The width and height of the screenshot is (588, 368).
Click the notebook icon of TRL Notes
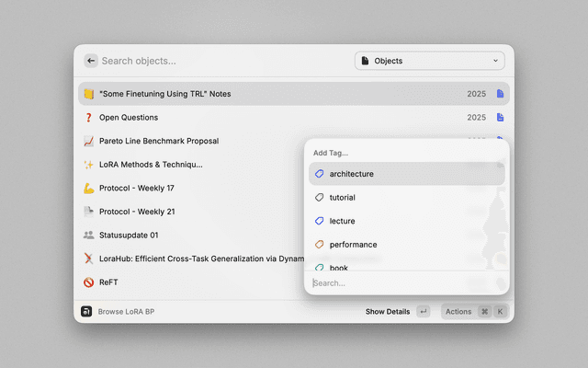pyautogui.click(x=89, y=94)
